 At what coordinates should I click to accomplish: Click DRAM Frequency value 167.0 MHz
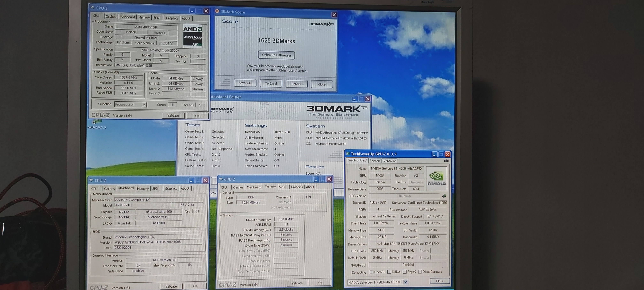coord(286,219)
